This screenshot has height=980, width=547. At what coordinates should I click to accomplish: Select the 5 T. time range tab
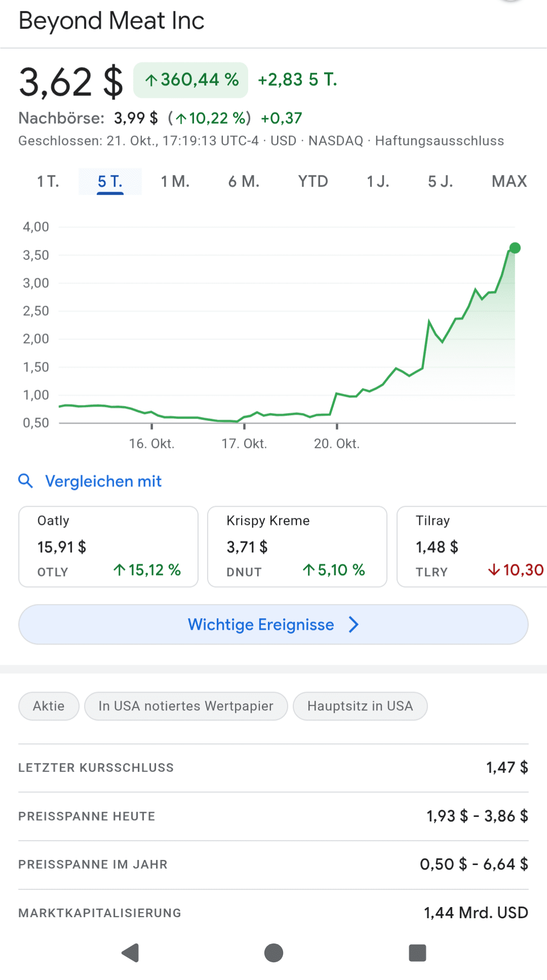point(110,181)
